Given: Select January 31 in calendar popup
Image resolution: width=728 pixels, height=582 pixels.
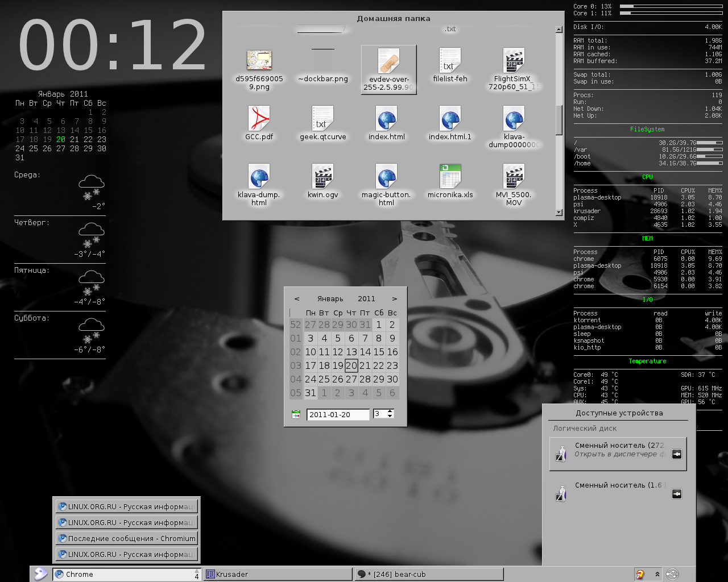Looking at the screenshot, I should (311, 393).
